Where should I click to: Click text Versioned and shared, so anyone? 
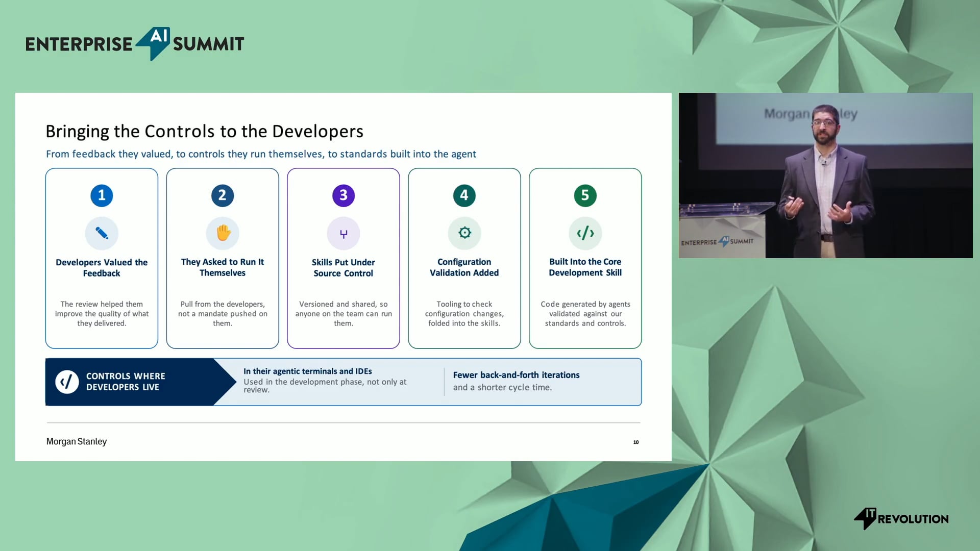[x=344, y=313]
